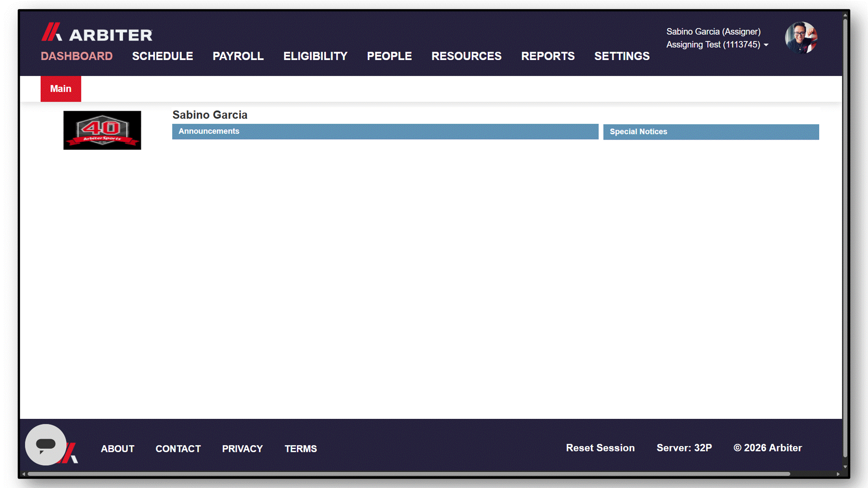868x488 pixels.
Task: Click the Server: 32P text
Action: click(684, 448)
